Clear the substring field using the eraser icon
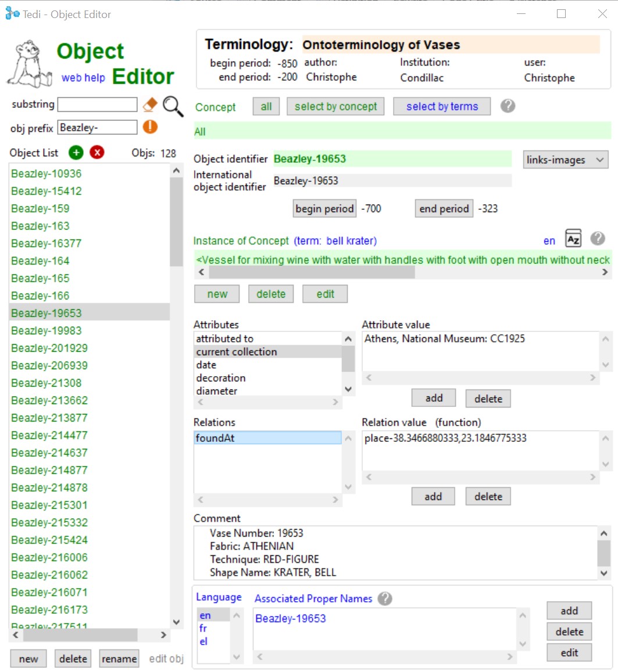This screenshot has height=672, width=618. click(x=150, y=104)
